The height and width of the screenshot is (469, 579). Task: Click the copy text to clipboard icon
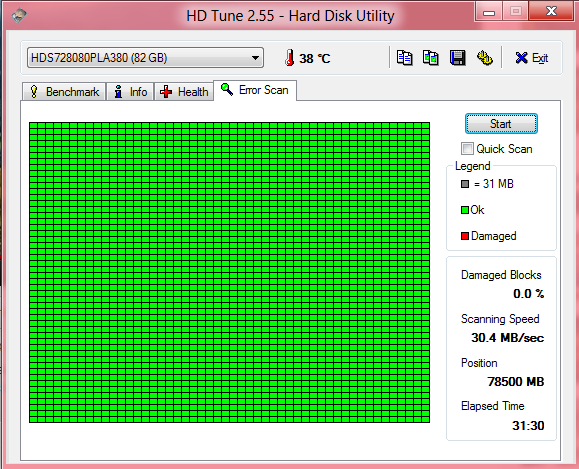(x=404, y=58)
